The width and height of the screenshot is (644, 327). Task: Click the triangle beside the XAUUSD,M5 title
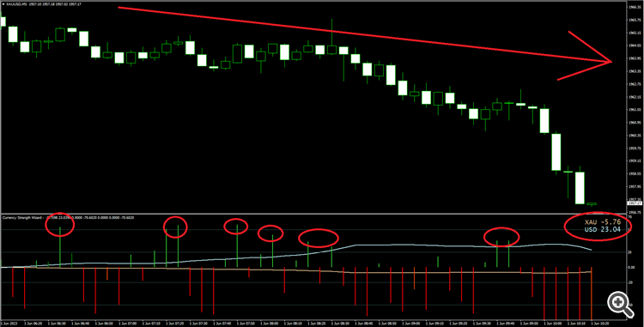(x=3, y=3)
